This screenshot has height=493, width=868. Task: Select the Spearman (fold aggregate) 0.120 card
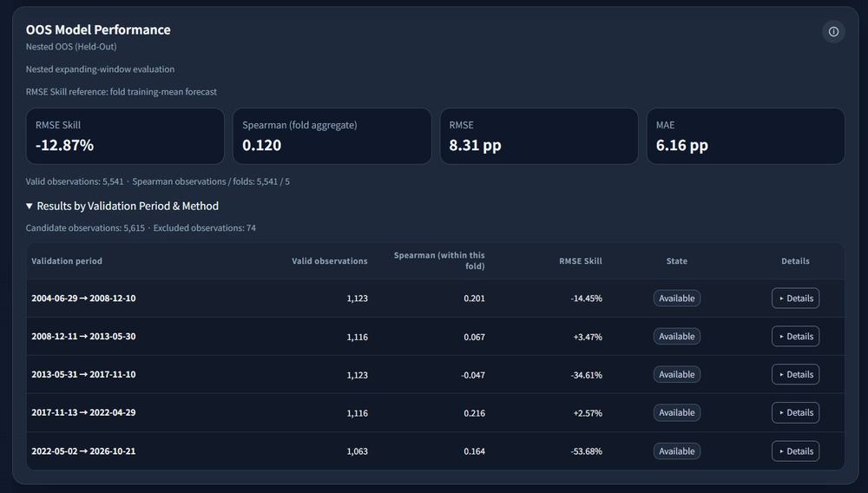click(x=332, y=136)
